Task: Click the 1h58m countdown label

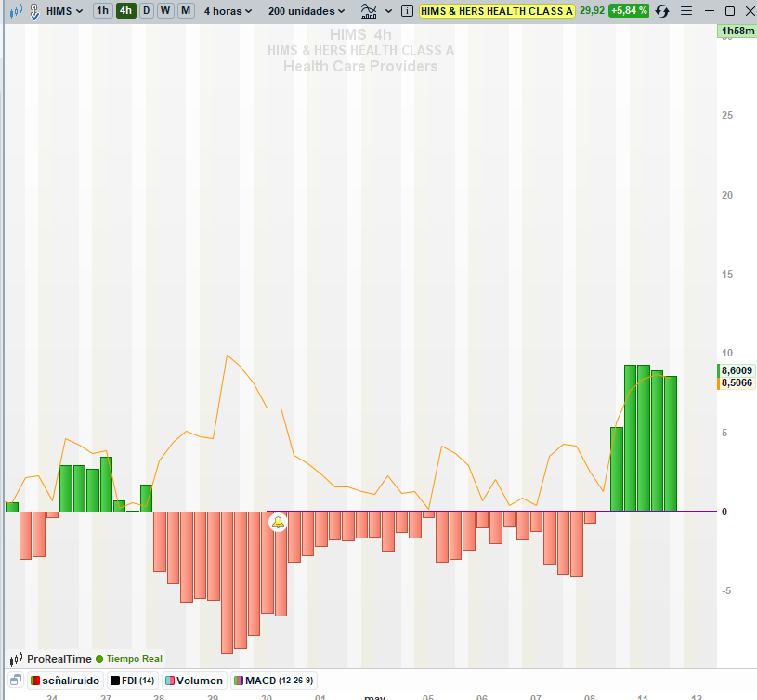Action: pyautogui.click(x=737, y=32)
